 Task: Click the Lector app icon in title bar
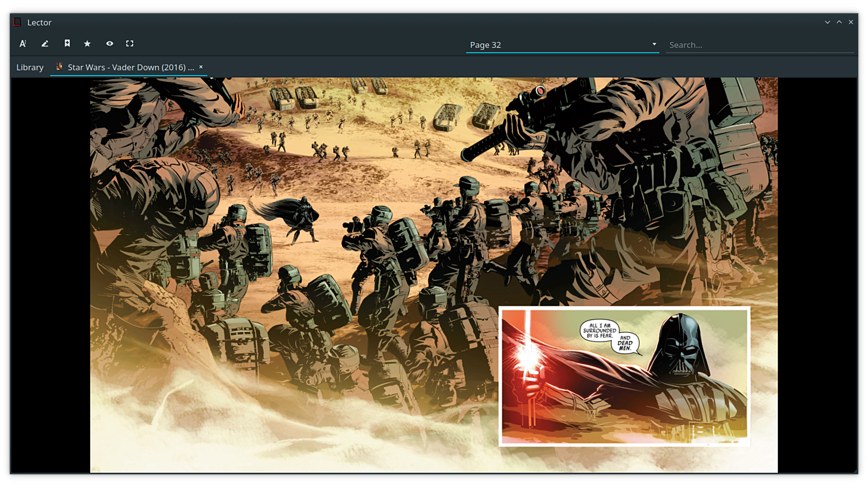tap(17, 22)
